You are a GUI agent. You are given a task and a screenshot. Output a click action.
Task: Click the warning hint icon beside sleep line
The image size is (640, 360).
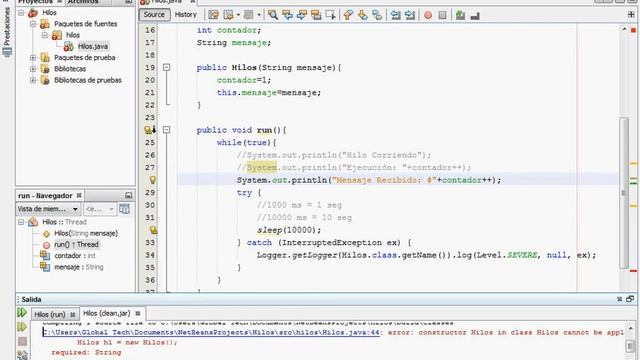(x=153, y=230)
